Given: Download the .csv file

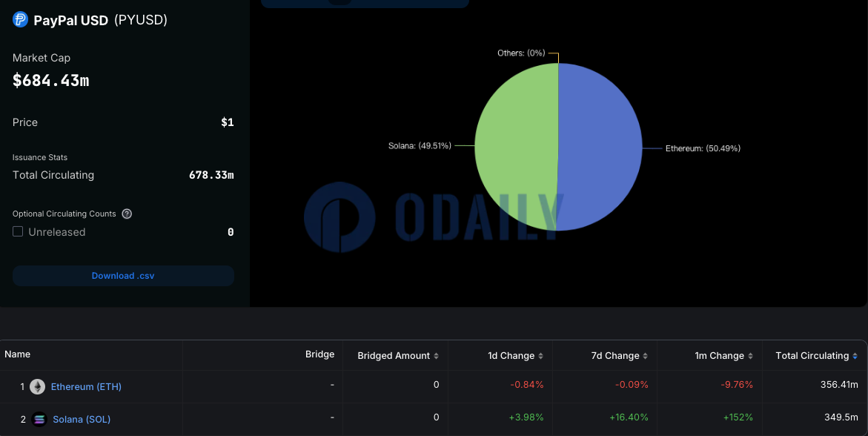Looking at the screenshot, I should 123,276.
